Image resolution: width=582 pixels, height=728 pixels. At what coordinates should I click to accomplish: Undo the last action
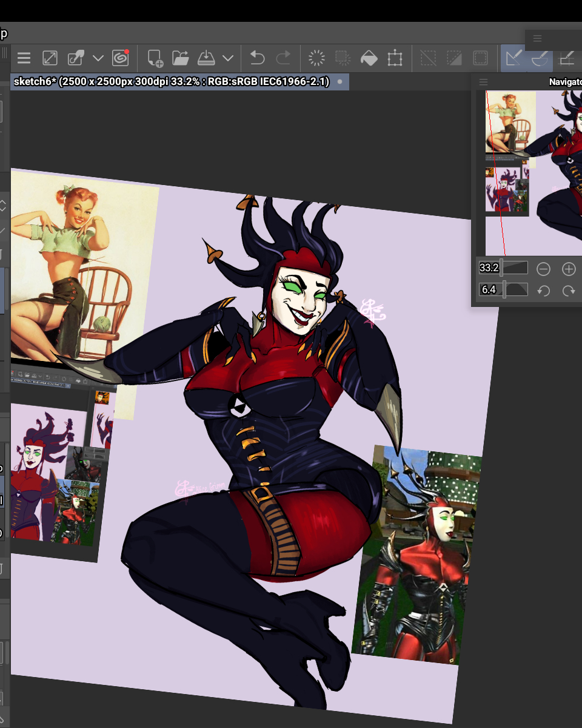click(258, 58)
